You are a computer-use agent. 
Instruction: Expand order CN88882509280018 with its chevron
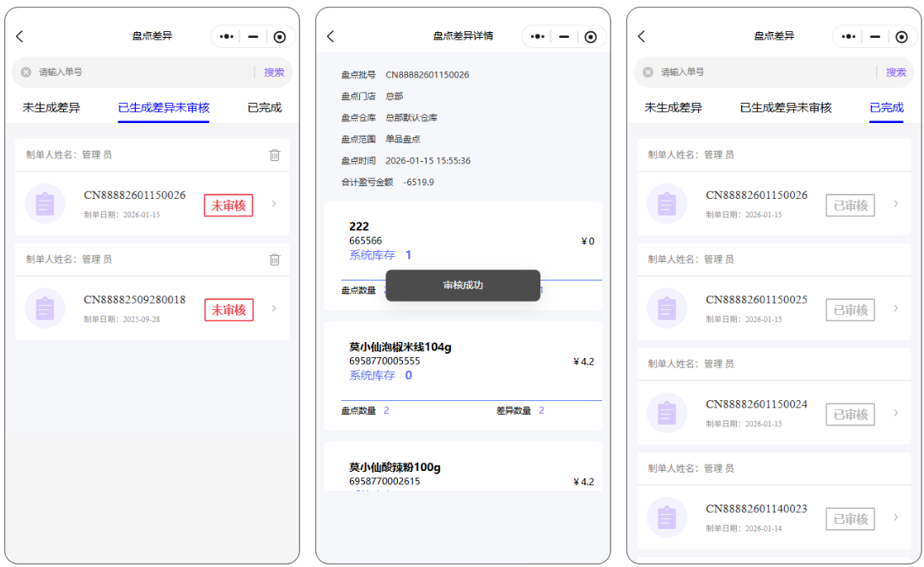[x=274, y=308]
